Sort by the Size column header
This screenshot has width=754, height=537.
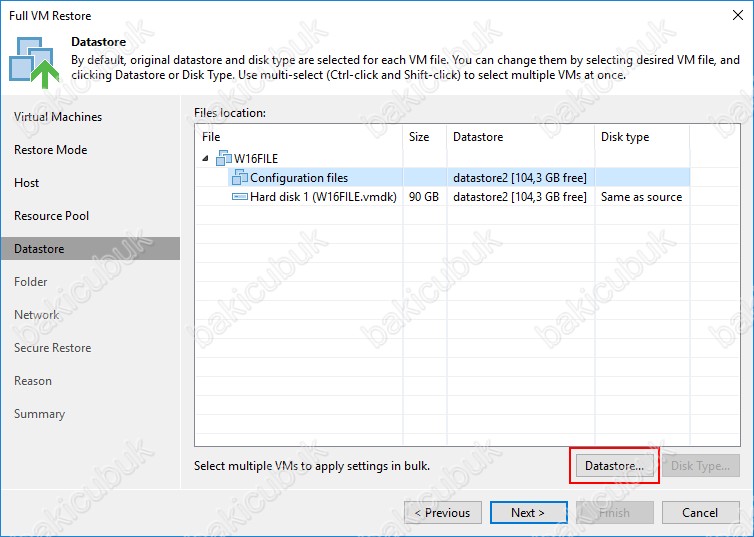point(425,137)
